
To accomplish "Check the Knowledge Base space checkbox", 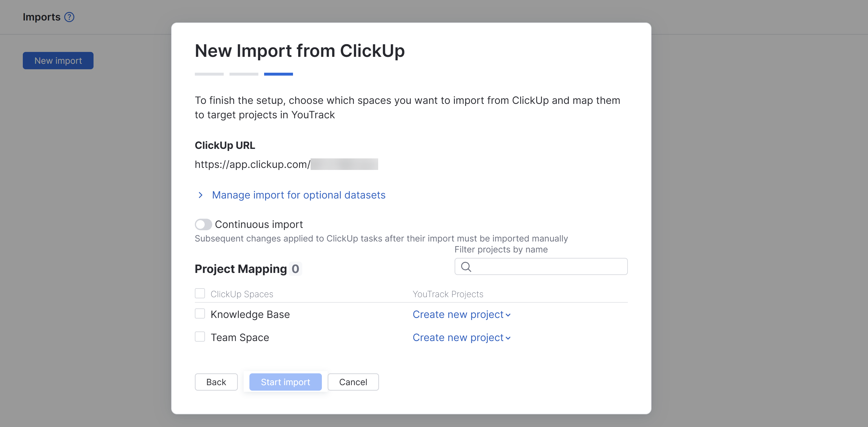I will coord(200,314).
